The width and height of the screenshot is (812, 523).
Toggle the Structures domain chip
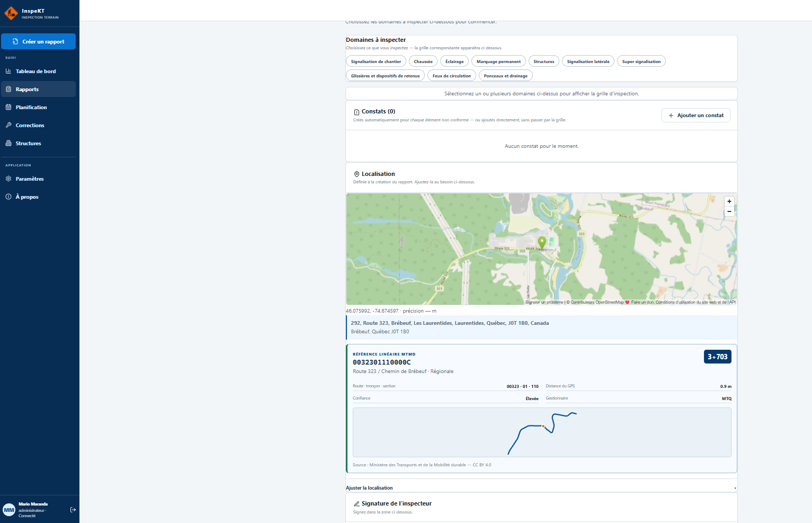pyautogui.click(x=544, y=61)
